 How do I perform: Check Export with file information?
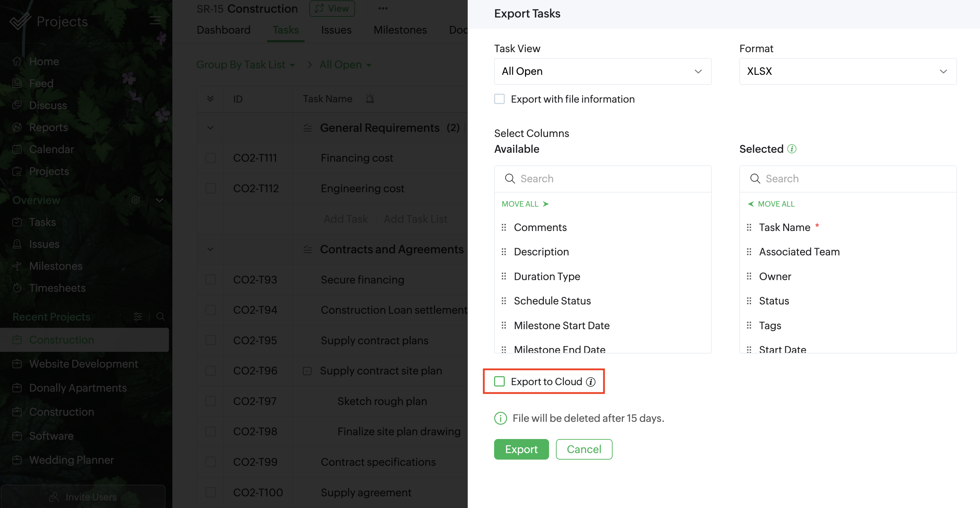[499, 99]
